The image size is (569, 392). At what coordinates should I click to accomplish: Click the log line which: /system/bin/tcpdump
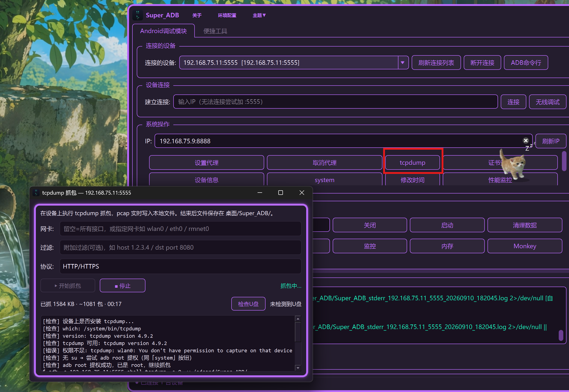coord(92,328)
